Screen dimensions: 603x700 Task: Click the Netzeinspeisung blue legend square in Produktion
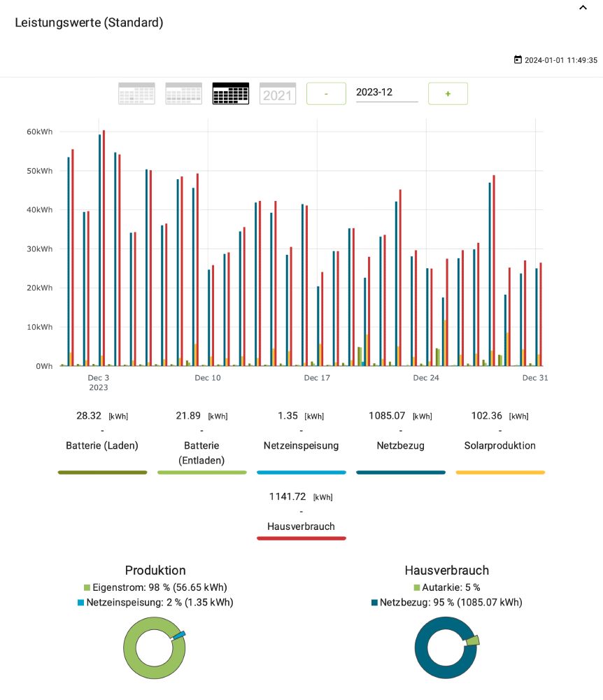click(80, 603)
